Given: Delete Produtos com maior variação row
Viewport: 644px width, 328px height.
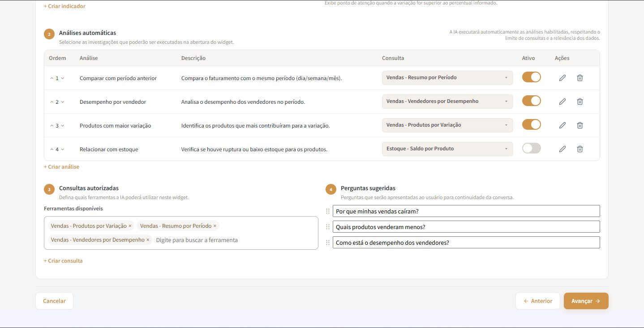Looking at the screenshot, I should pyautogui.click(x=580, y=125).
